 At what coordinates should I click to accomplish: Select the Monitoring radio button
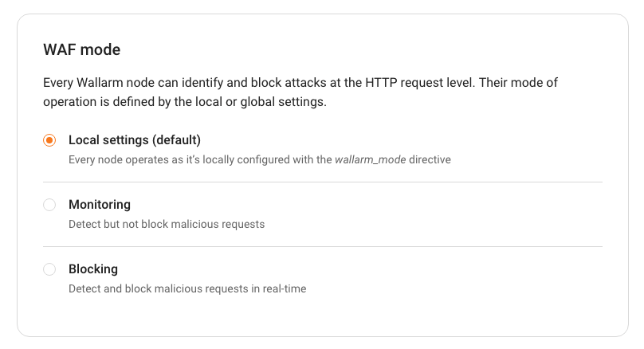point(49,205)
